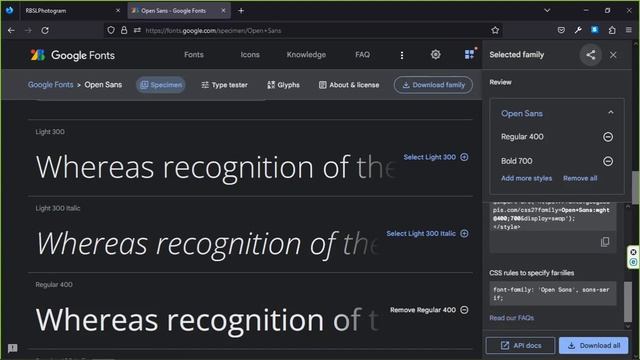Click the Google Fonts logo
This screenshot has width=640, height=360.
pos(73,55)
